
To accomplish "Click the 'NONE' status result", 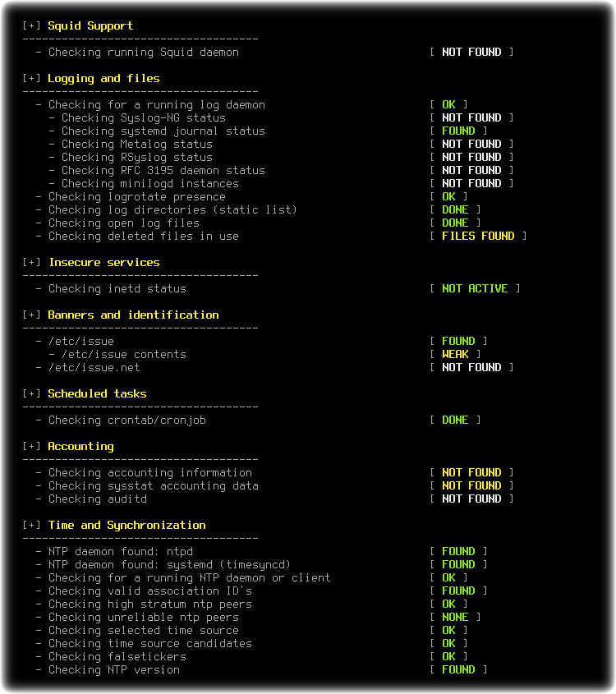I will [455, 618].
